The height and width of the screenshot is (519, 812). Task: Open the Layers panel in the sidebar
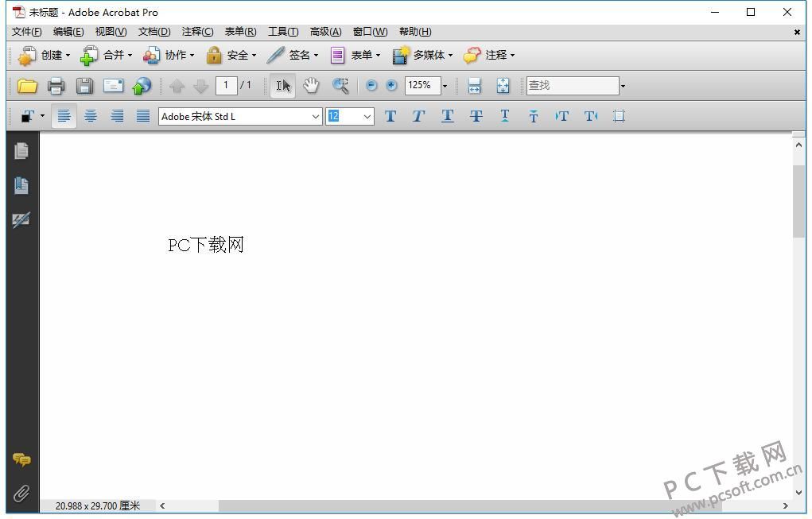click(21, 220)
